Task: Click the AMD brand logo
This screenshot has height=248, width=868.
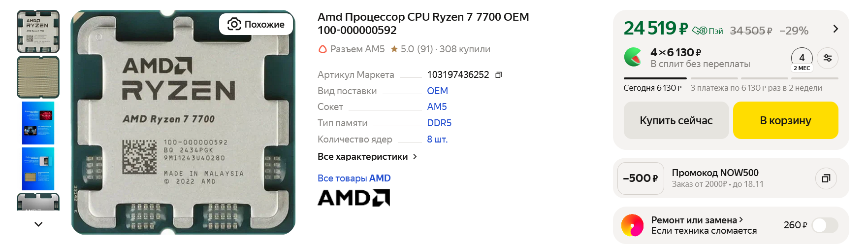Action: [x=354, y=198]
